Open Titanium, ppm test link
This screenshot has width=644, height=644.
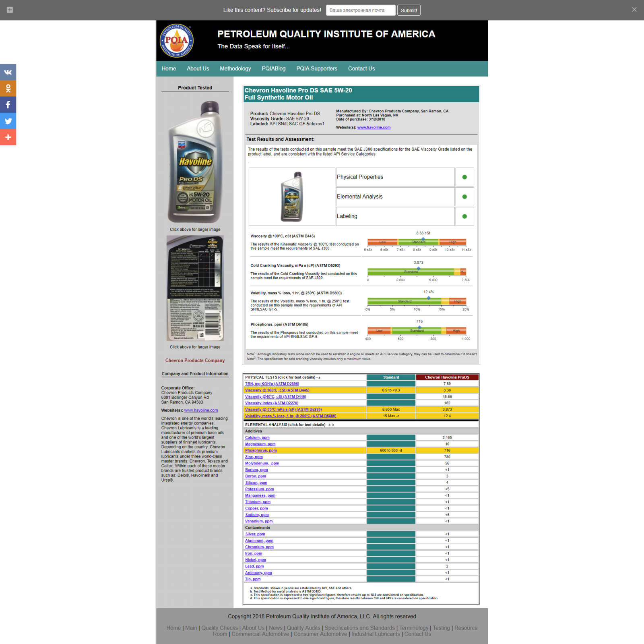point(258,502)
